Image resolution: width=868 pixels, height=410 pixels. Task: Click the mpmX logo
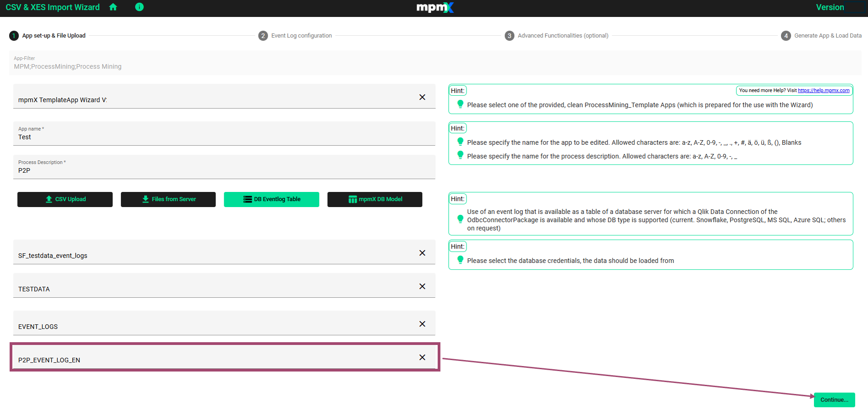tap(435, 7)
